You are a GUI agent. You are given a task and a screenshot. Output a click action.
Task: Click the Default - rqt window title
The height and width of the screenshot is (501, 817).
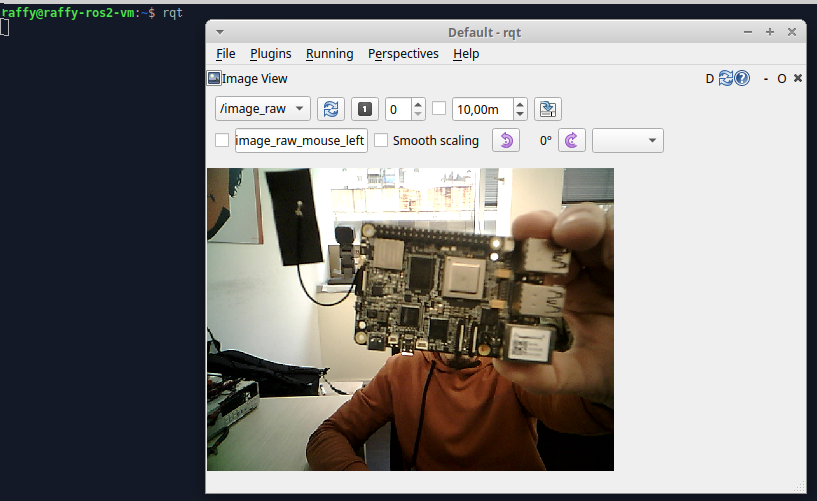(x=485, y=33)
